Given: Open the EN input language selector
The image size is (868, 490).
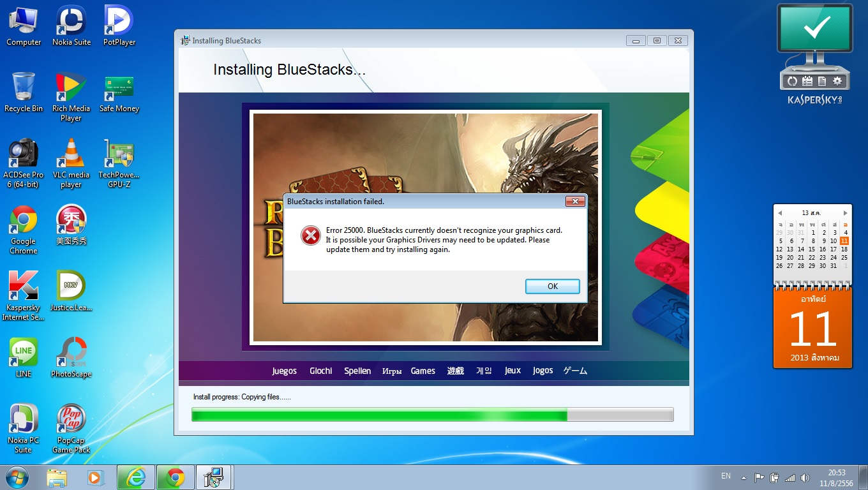Looking at the screenshot, I should tap(726, 476).
